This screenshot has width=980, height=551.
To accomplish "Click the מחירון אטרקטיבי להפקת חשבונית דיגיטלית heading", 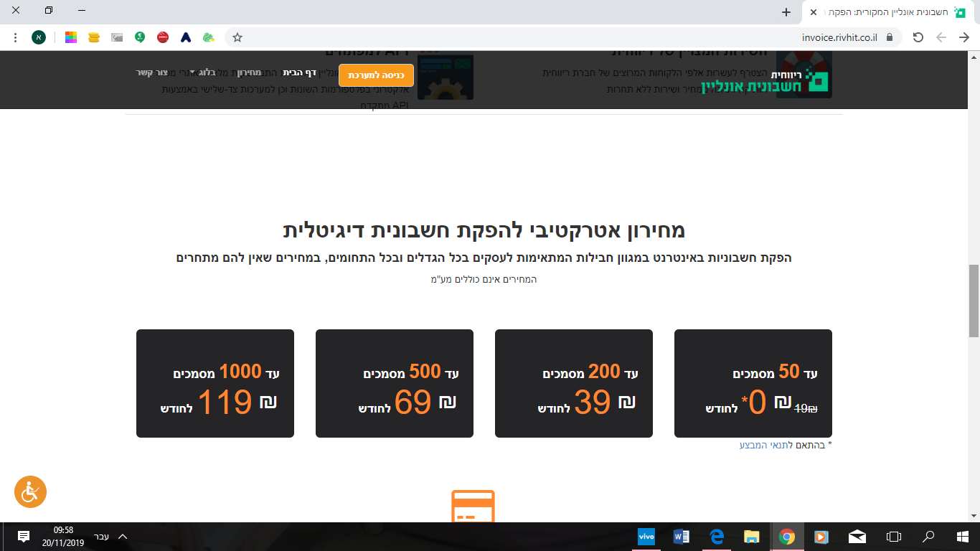I will click(484, 230).
